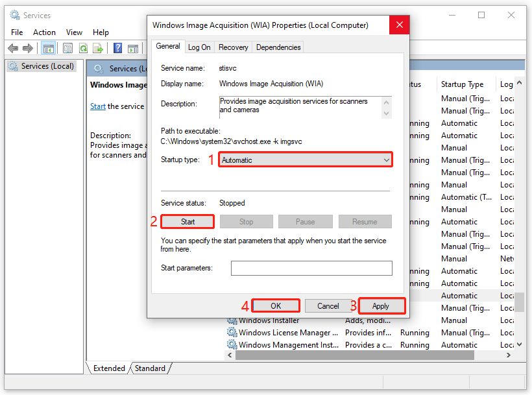Click the Start the service link
The height and width of the screenshot is (395, 532).
coord(97,106)
